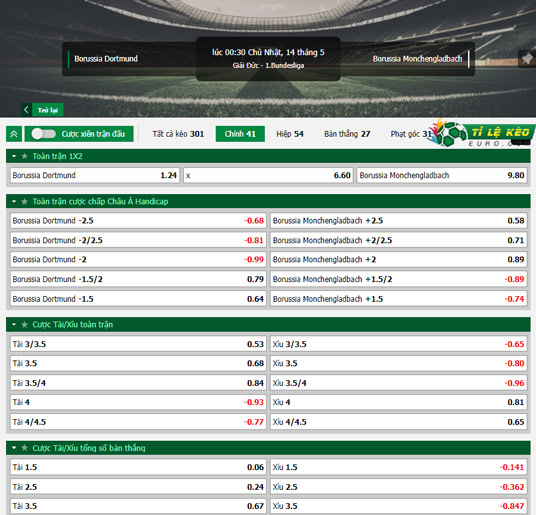Click the double-chevron collapse-all icon
This screenshot has width=536, height=515.
tap(14, 134)
